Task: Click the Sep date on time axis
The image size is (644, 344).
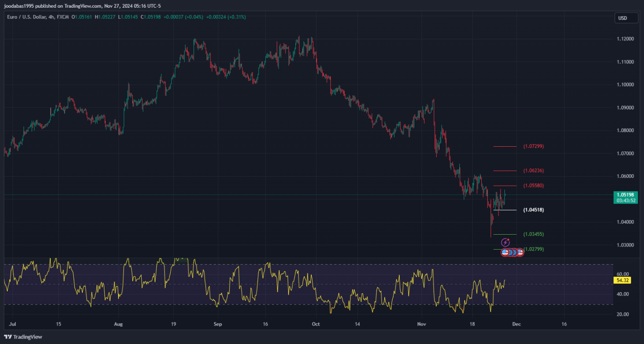Action: [x=217, y=325]
